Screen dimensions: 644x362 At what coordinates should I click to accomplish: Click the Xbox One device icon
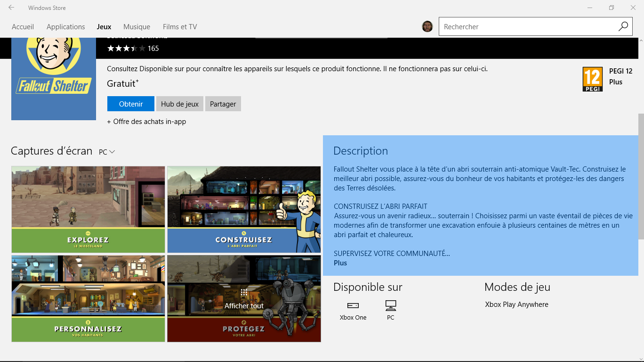353,305
